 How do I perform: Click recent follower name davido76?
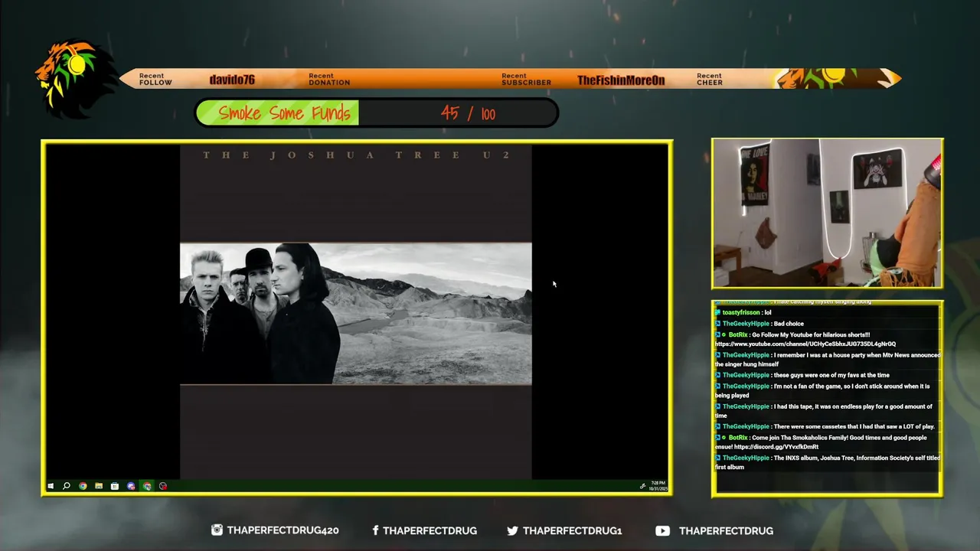[x=232, y=80]
